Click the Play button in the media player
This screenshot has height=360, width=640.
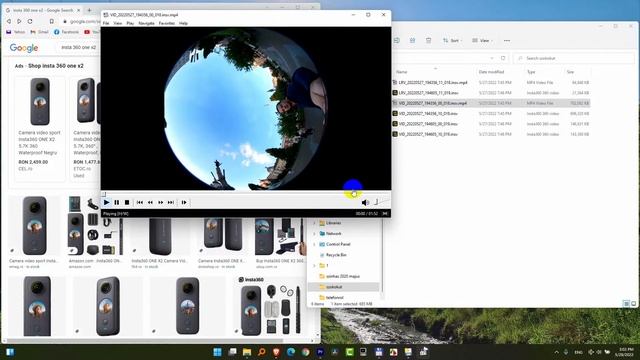click(107, 202)
